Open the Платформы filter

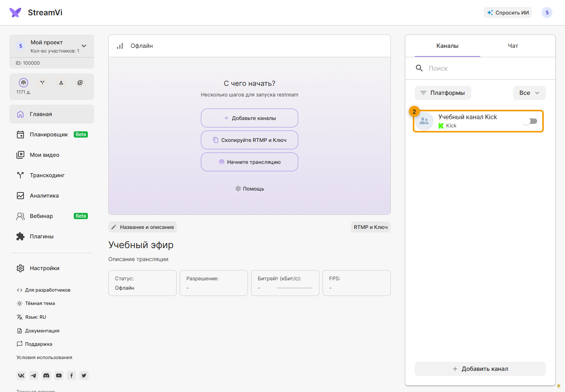coord(443,93)
